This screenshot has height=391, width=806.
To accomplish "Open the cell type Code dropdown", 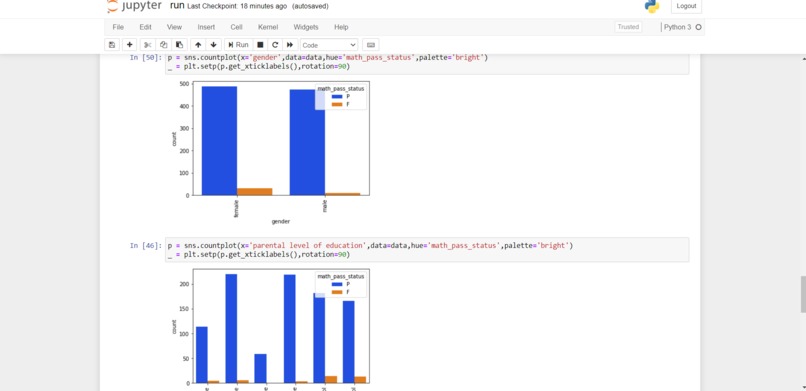I will click(329, 45).
